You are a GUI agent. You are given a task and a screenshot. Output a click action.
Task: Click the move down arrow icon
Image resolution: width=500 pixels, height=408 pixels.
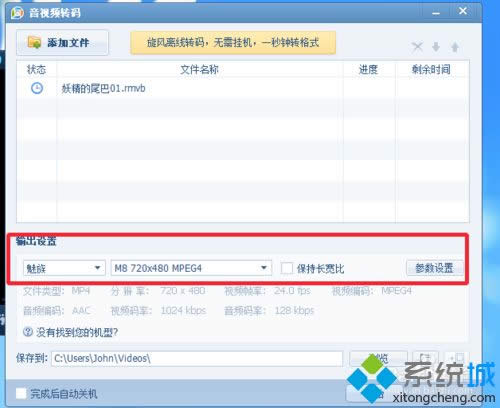(x=436, y=47)
